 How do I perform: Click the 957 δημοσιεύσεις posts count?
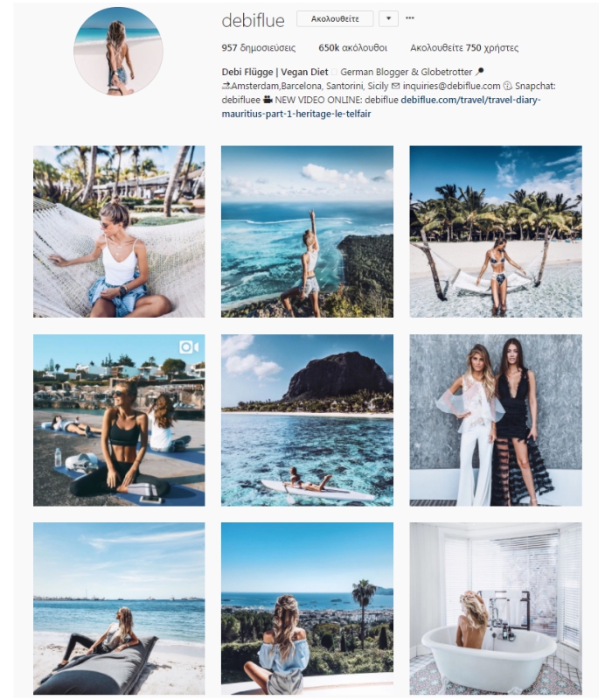(x=258, y=48)
